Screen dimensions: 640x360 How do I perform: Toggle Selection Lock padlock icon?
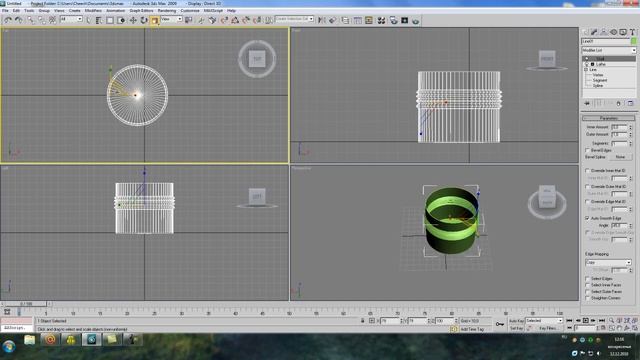click(x=362, y=321)
